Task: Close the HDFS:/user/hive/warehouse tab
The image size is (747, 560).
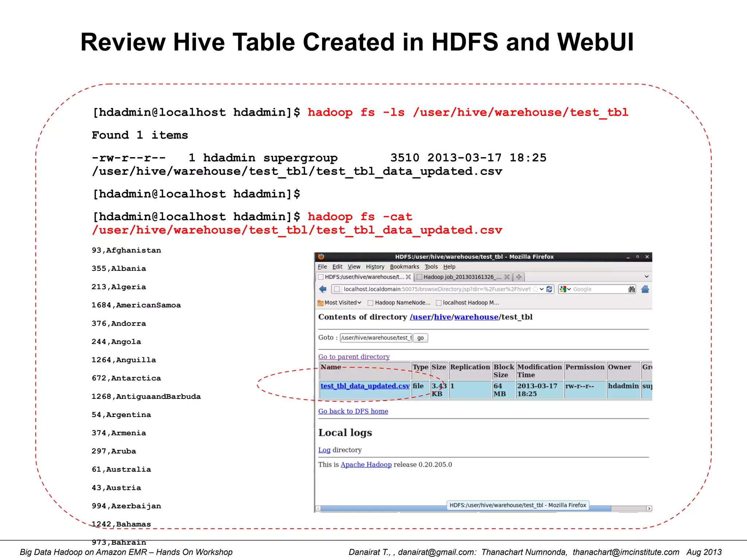Action: (408, 277)
